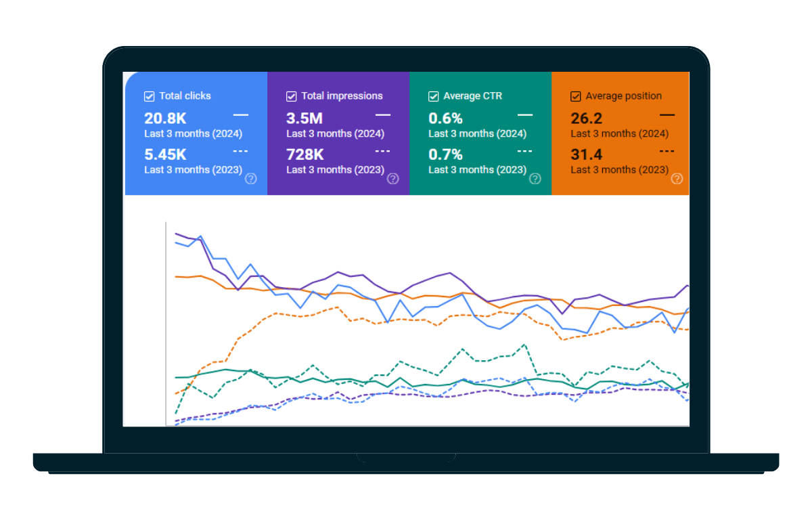Click 'Last 3 months (2024)' under 26.2
Screen dimensions: 812x520
pyautogui.click(x=620, y=134)
